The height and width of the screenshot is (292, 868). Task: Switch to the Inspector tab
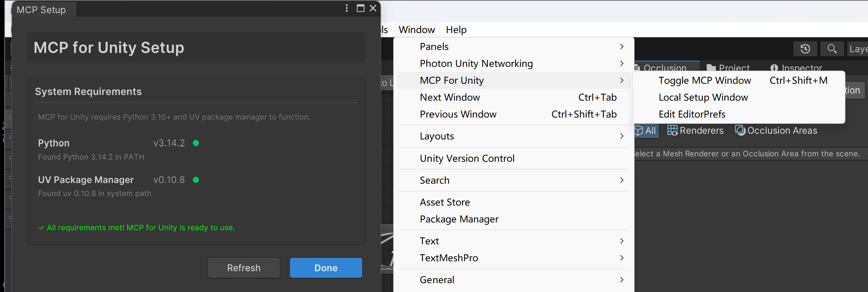[x=796, y=68]
